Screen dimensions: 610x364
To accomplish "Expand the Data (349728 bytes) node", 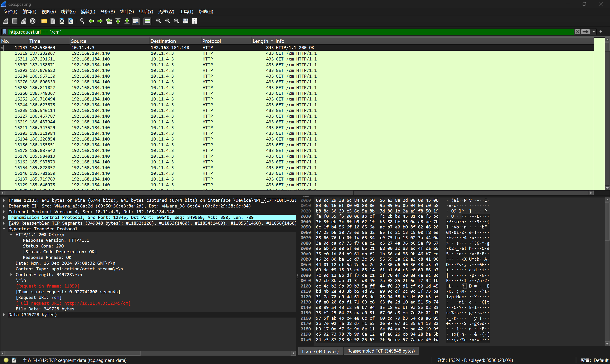I will 4,315.
